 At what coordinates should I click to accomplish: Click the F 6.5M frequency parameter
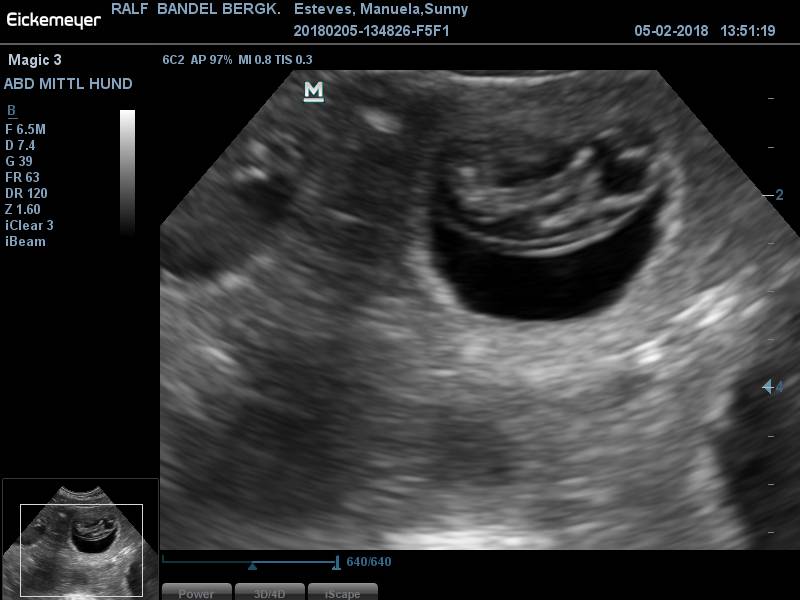coord(26,129)
